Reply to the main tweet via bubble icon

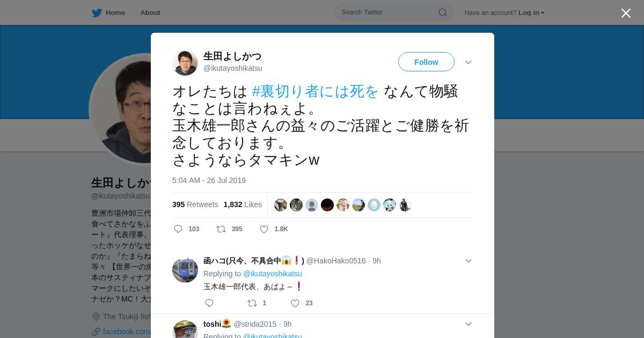(x=178, y=229)
